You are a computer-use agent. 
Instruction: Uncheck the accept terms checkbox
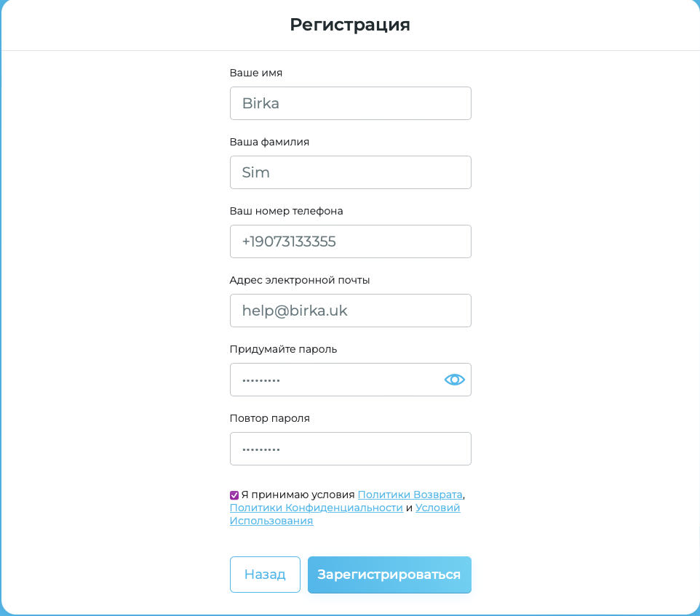pyautogui.click(x=234, y=495)
